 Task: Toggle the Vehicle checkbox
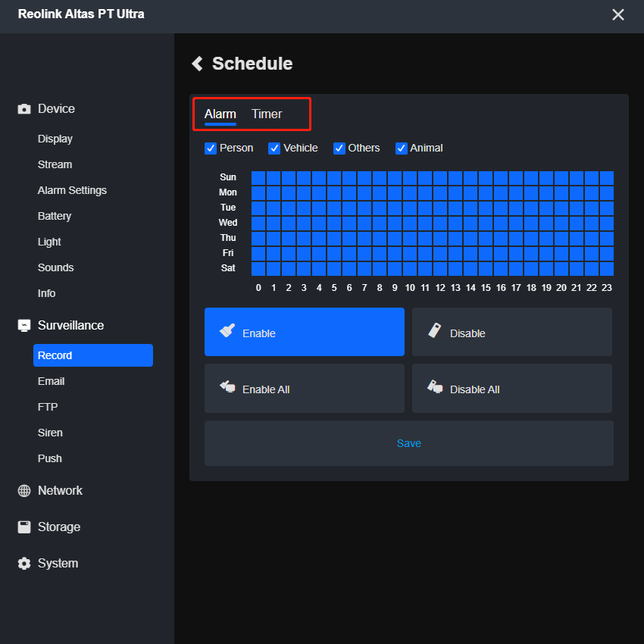click(274, 148)
